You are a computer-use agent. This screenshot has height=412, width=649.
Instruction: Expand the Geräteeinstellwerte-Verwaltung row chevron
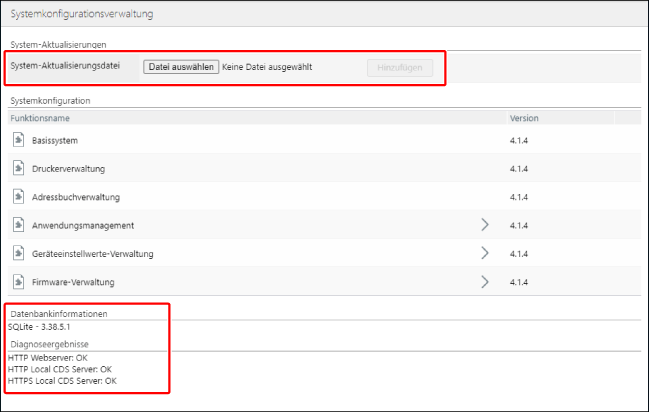(x=486, y=254)
